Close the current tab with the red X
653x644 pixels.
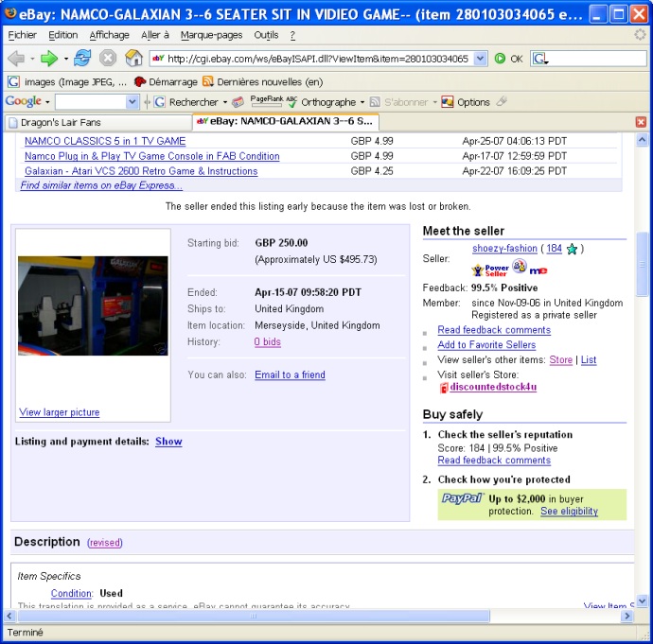(x=641, y=122)
